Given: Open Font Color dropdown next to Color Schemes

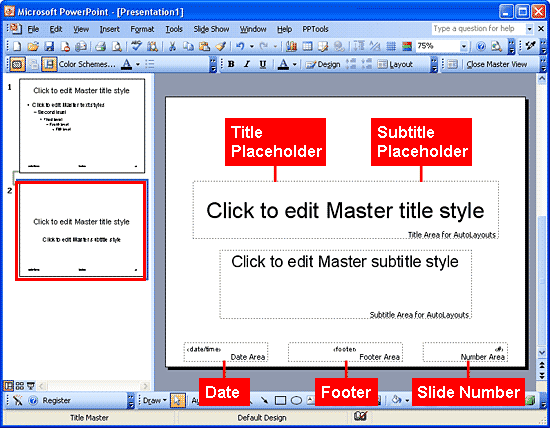Looking at the screenshot, I should [138, 64].
